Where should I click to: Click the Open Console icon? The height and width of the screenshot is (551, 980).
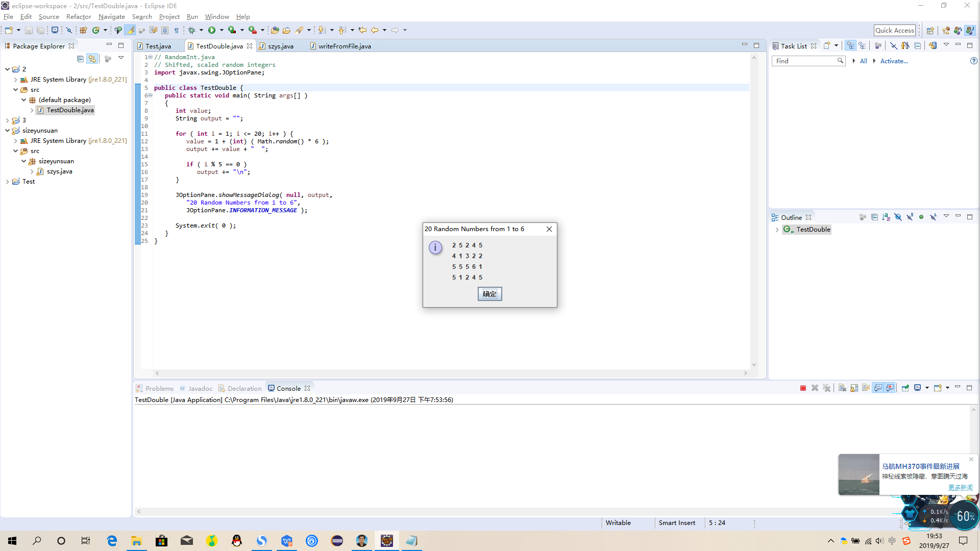pyautogui.click(x=938, y=388)
